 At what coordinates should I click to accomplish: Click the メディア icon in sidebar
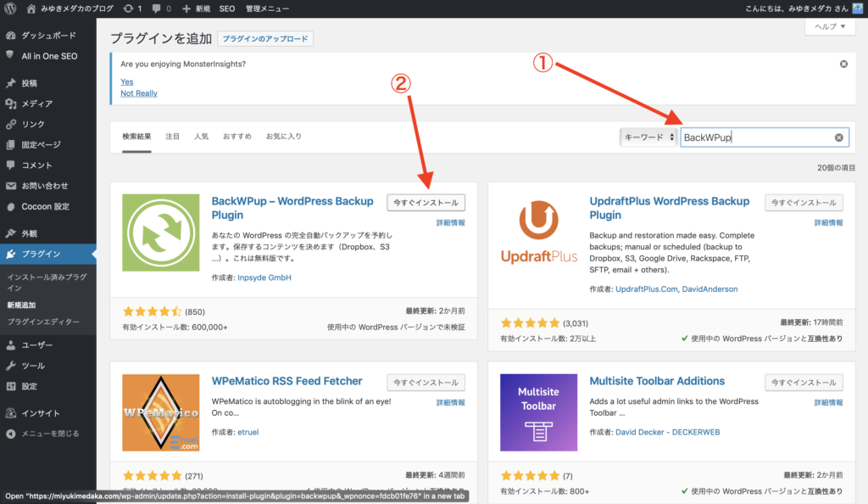pos(10,104)
